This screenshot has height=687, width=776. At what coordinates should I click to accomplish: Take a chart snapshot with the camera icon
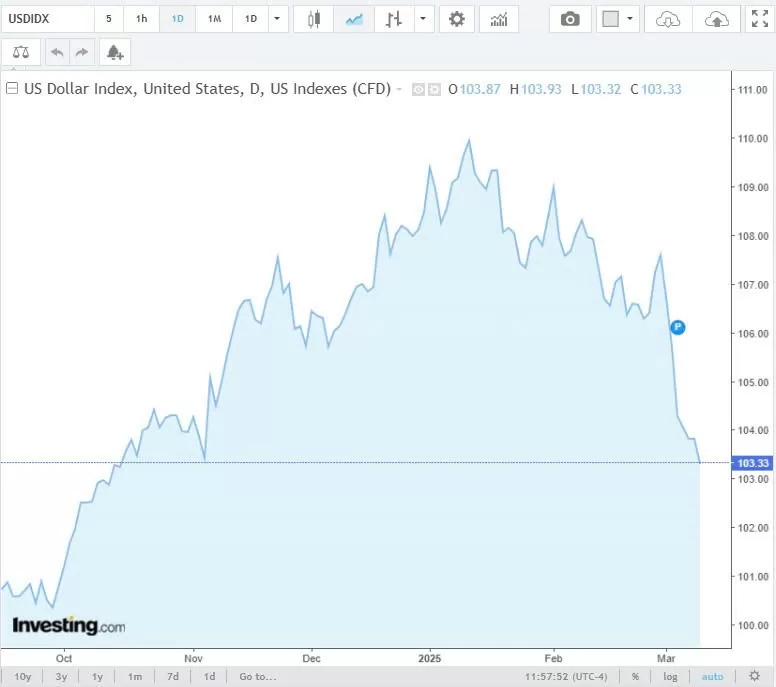570,19
